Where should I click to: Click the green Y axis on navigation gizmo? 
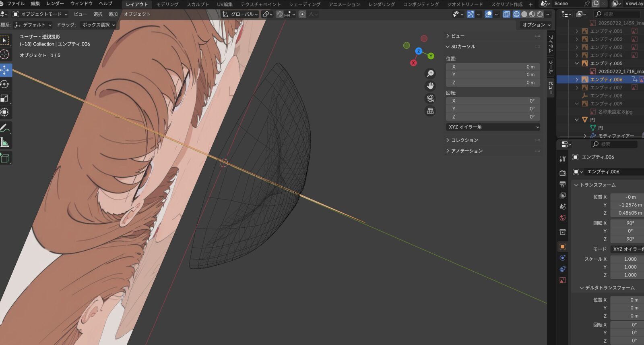(x=431, y=56)
